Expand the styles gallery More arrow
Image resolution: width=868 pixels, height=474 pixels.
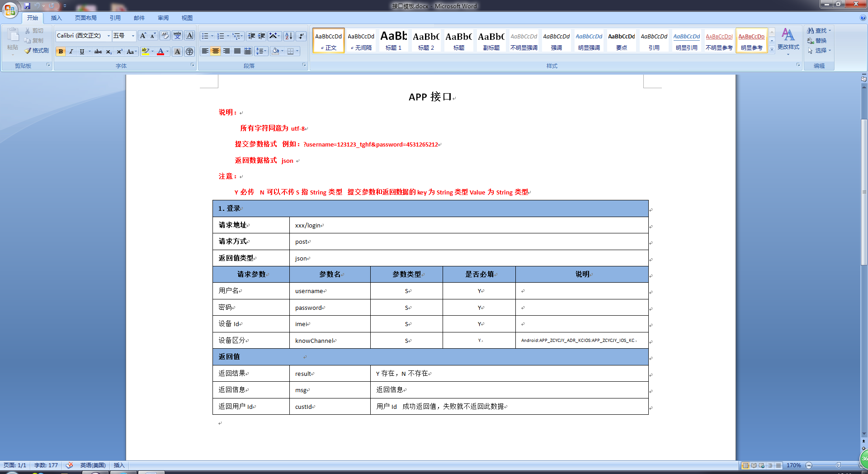tap(772, 49)
